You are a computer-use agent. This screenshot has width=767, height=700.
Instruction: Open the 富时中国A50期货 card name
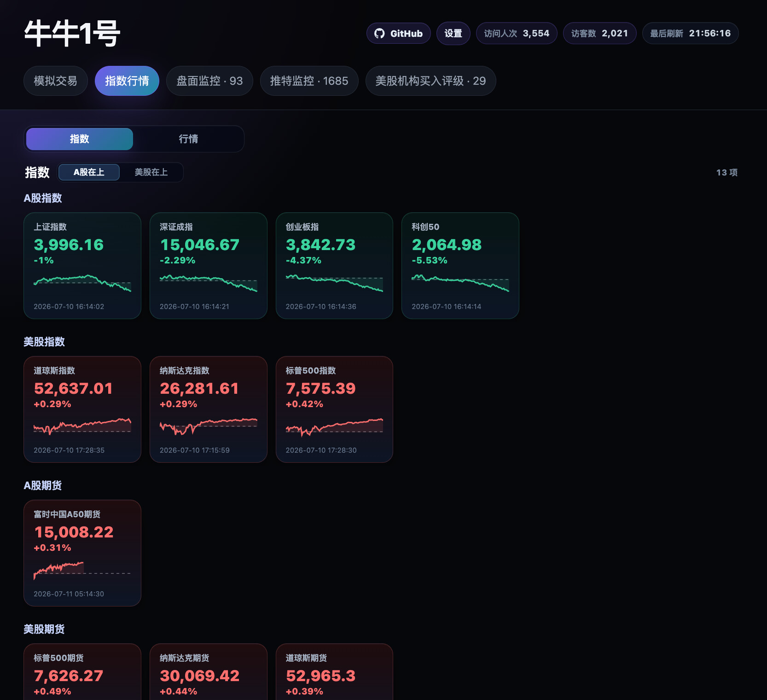(67, 514)
